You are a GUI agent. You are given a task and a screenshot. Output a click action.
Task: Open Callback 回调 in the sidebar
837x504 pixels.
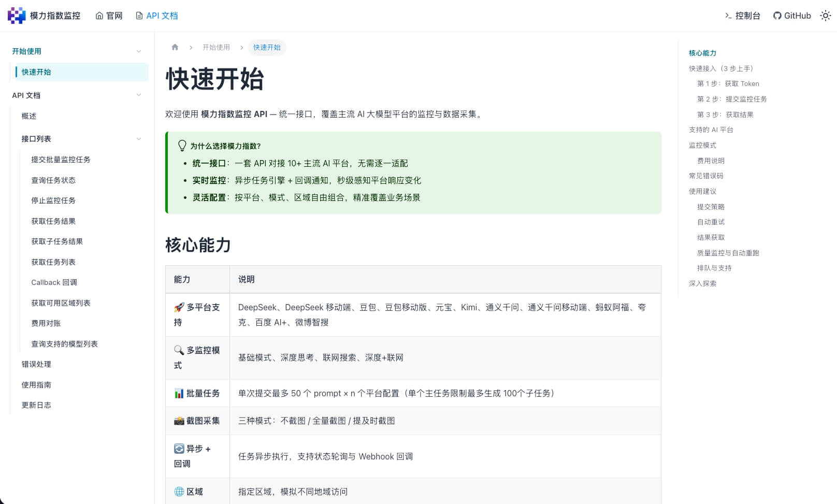tap(54, 282)
